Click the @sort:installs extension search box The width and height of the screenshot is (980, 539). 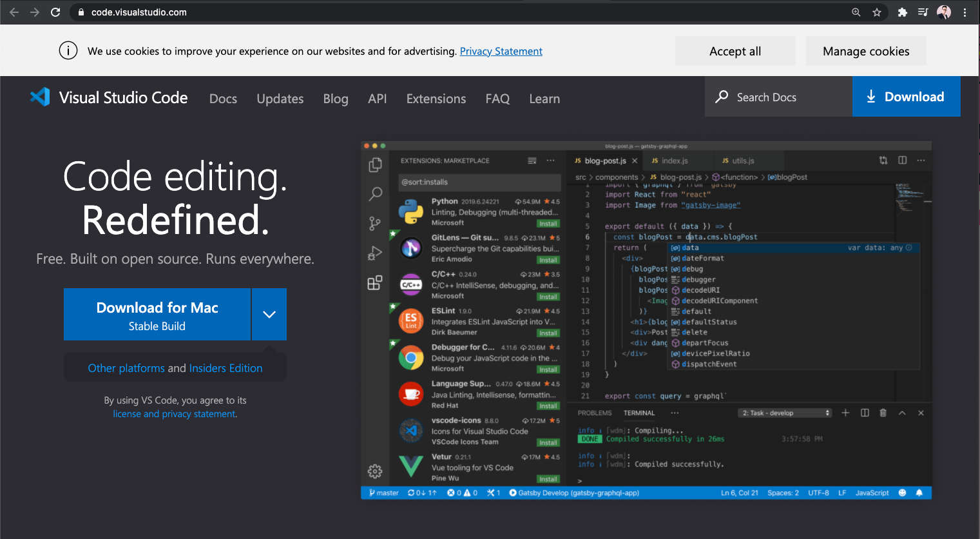coord(479,182)
